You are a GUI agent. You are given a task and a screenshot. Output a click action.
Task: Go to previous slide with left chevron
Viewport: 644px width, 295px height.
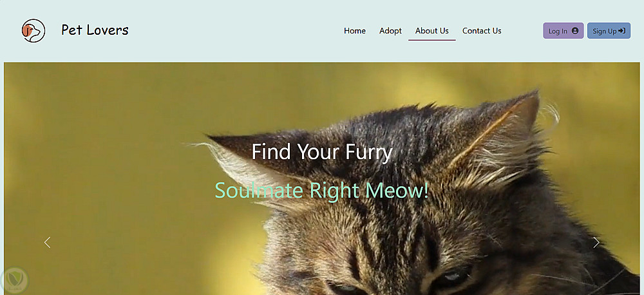tap(47, 242)
